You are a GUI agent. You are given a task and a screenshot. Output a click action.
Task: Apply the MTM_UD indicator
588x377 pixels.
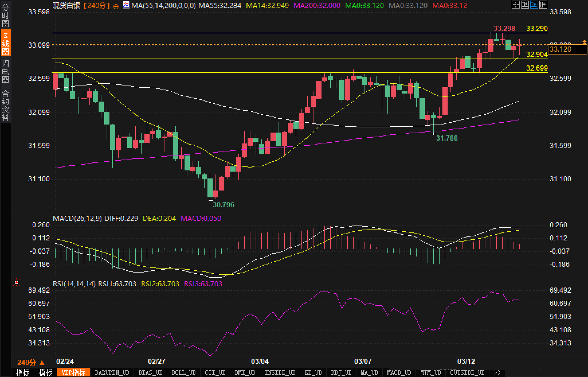(x=431, y=372)
